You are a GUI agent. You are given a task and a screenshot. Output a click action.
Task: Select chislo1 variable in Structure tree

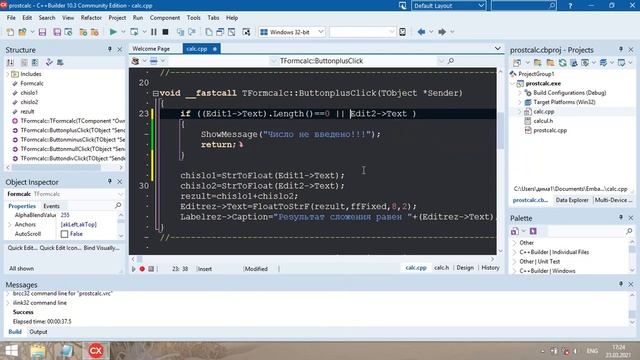point(29,93)
